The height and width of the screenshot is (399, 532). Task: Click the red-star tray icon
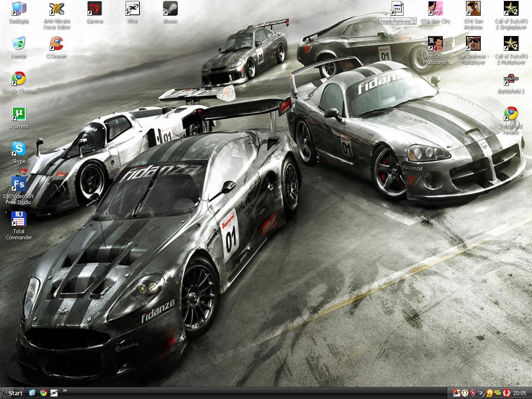457,393
